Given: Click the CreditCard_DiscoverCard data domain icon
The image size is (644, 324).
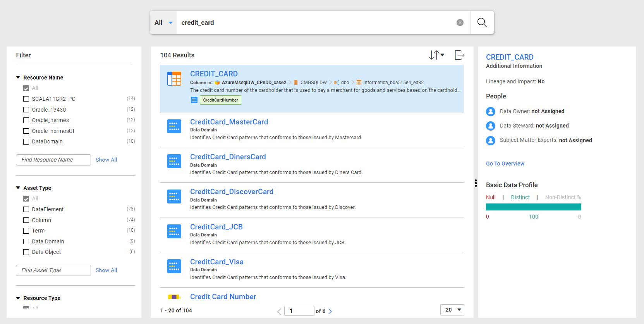Looking at the screenshot, I should [174, 196].
